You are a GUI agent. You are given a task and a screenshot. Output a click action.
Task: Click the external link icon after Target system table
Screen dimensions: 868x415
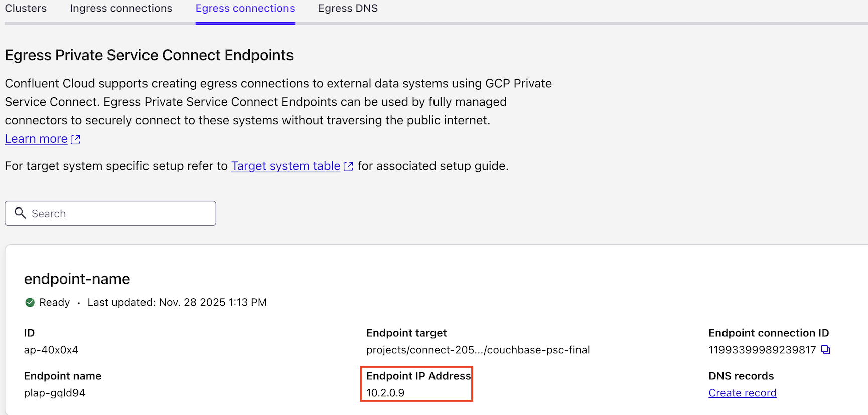[349, 166]
